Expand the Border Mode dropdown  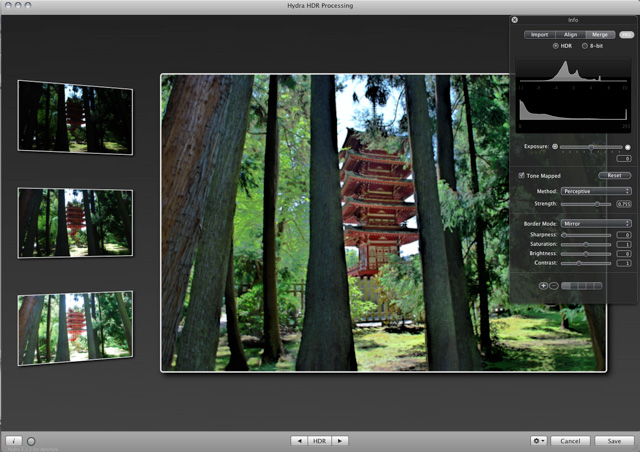(595, 223)
